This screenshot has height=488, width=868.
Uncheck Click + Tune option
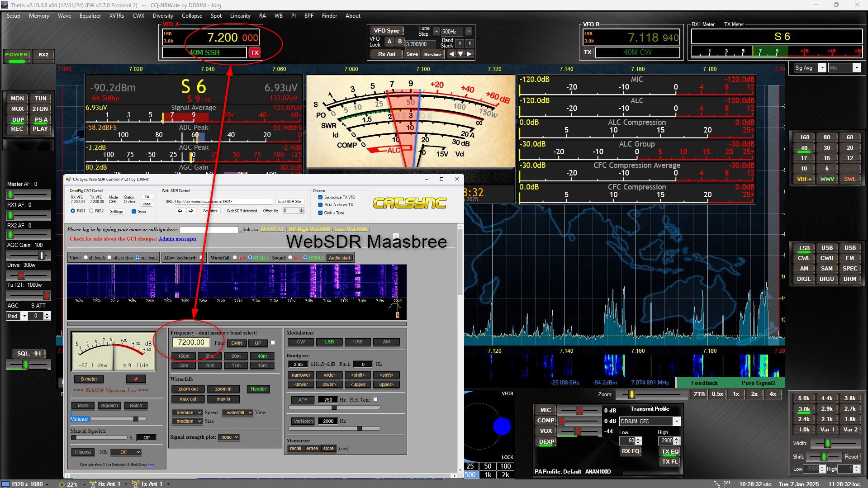(x=320, y=213)
